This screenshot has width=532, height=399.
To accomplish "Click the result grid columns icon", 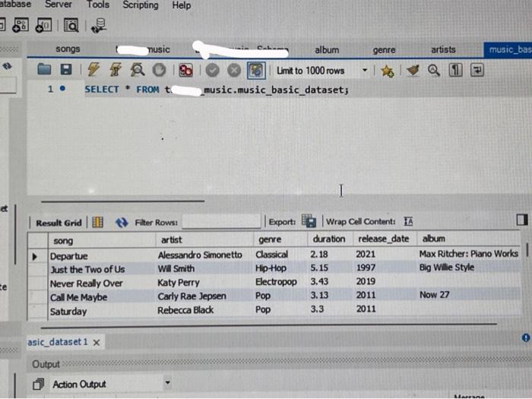I will click(98, 222).
